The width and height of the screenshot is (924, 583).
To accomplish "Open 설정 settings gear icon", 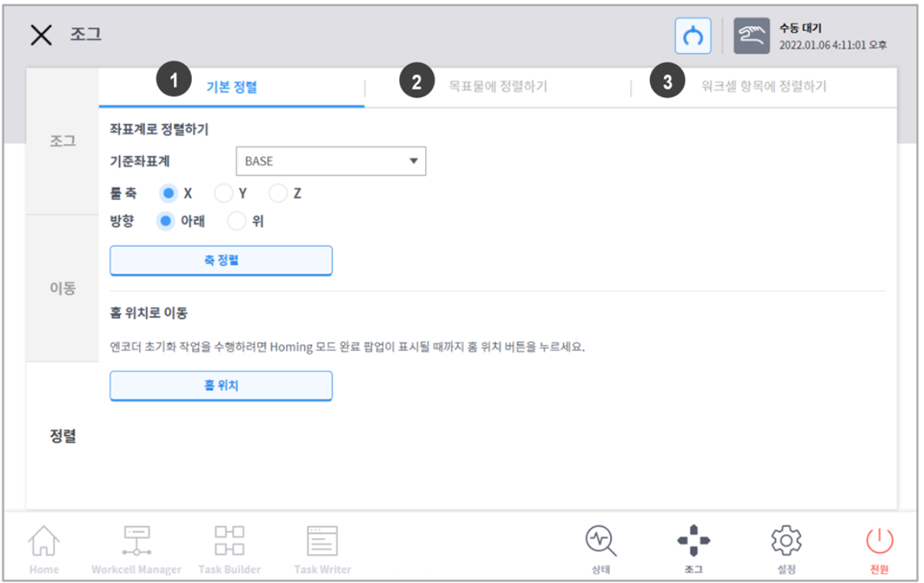I will [x=786, y=542].
